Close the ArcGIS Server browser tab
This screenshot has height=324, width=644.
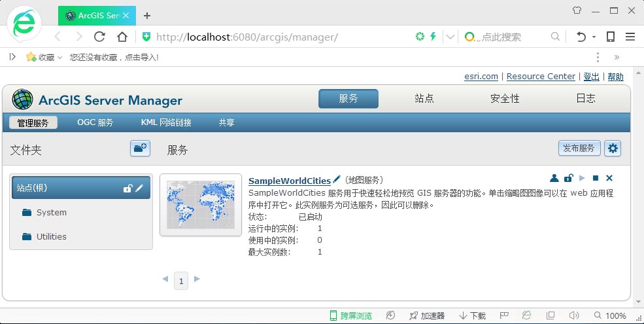click(126, 16)
